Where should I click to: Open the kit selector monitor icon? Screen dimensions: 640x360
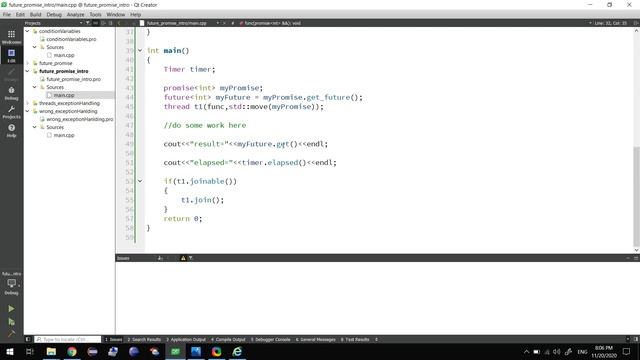pyautogui.click(x=11, y=283)
